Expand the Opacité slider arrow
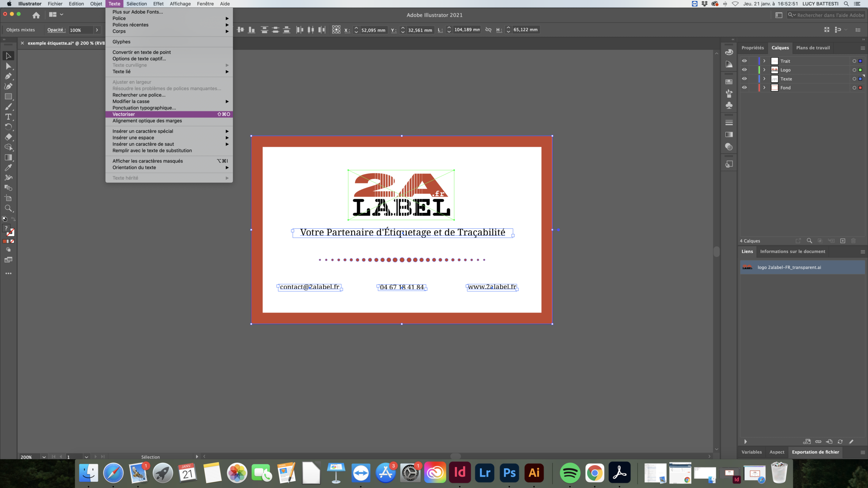Image resolution: width=868 pixels, height=488 pixels. pos(97,30)
